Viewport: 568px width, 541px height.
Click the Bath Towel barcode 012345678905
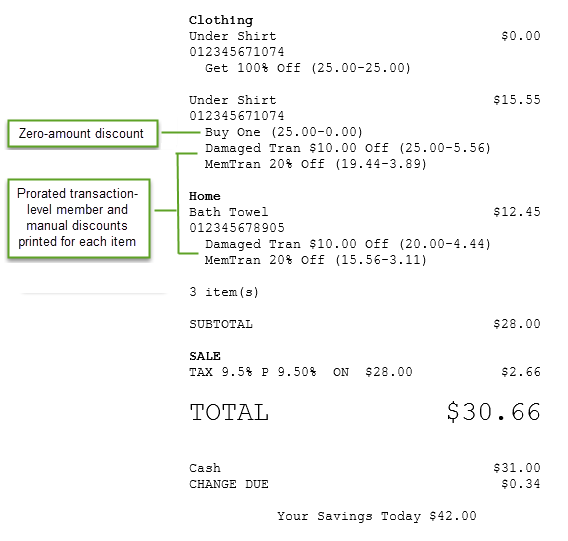coord(237,228)
